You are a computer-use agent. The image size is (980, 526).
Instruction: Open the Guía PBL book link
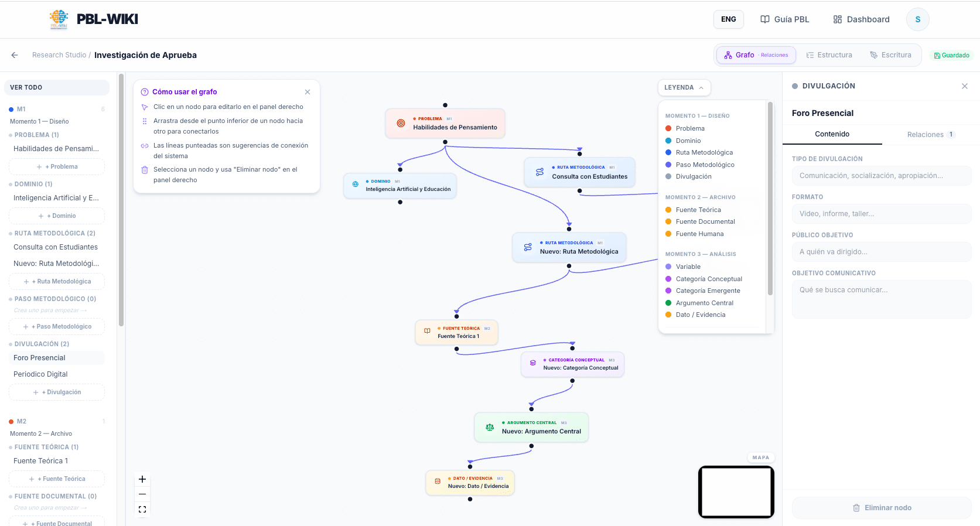[785, 19]
